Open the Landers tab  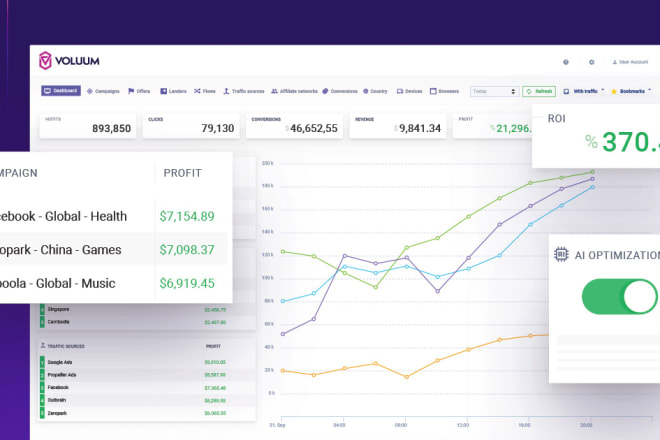click(x=173, y=91)
